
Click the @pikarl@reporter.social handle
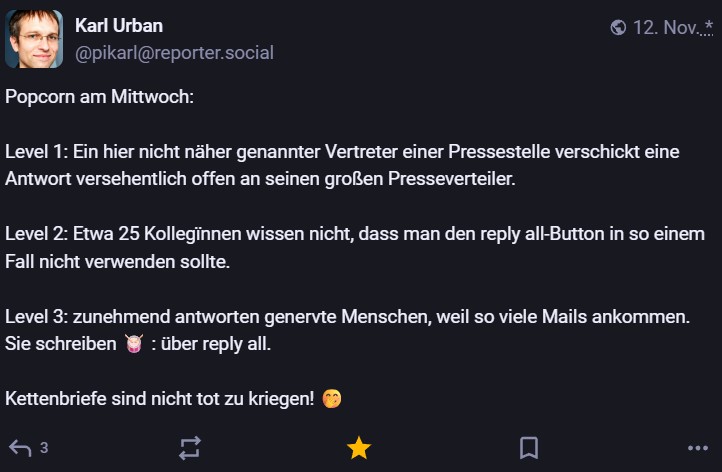(x=174, y=53)
